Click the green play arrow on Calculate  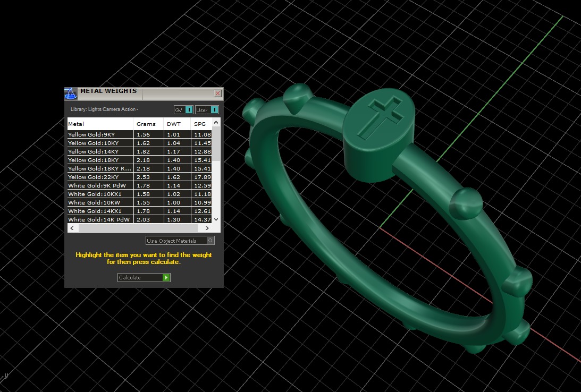pos(166,278)
